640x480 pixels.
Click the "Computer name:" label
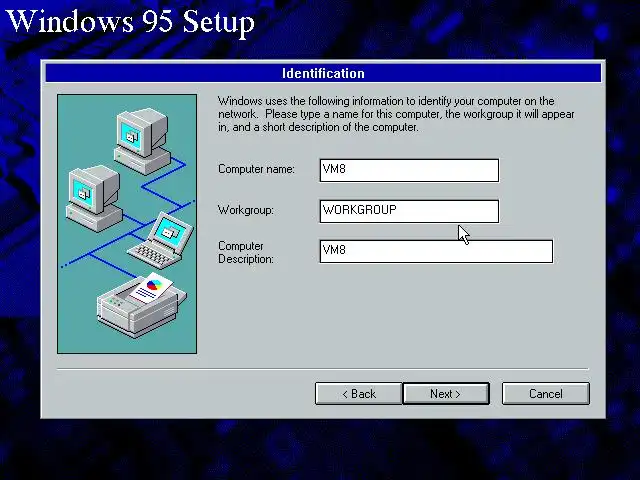[x=256, y=169]
